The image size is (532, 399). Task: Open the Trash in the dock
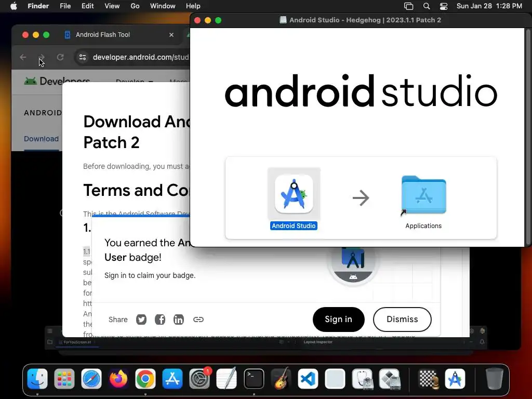(494, 379)
